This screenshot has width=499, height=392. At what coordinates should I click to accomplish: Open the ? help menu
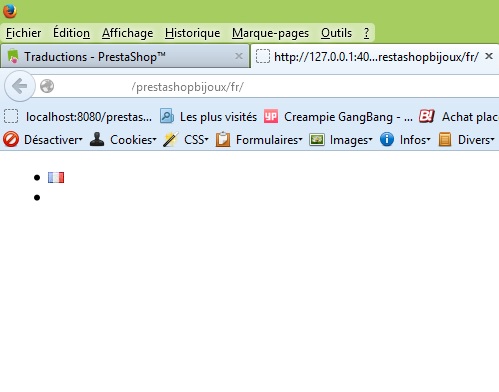point(366,33)
